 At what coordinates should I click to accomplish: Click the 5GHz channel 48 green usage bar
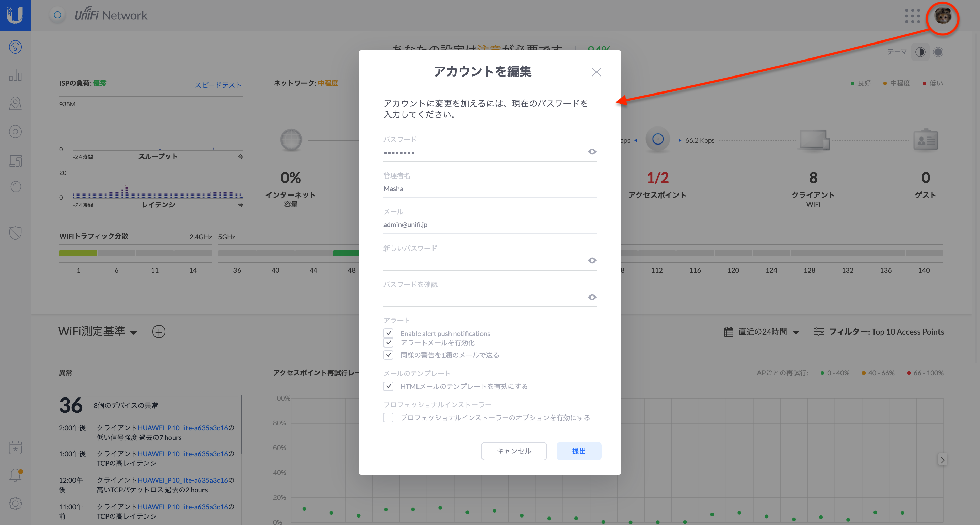346,253
